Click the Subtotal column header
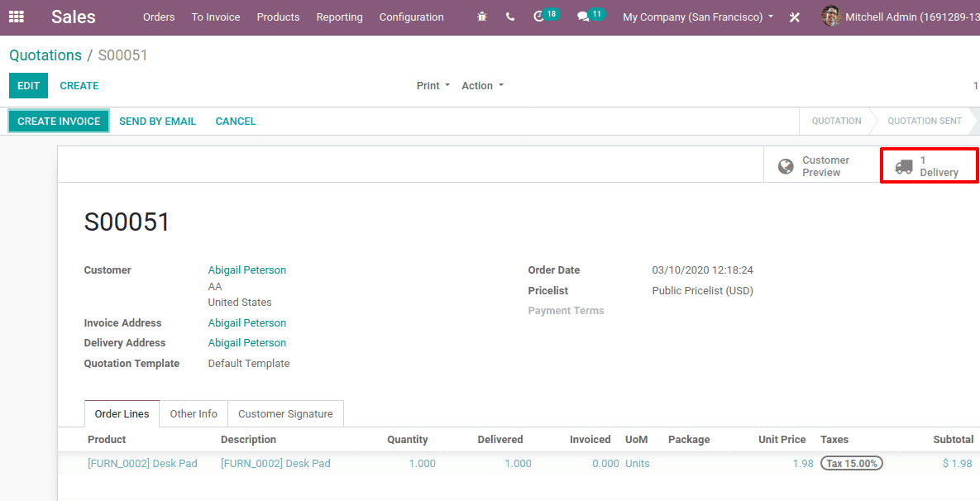This screenshot has width=980, height=501. (954, 440)
